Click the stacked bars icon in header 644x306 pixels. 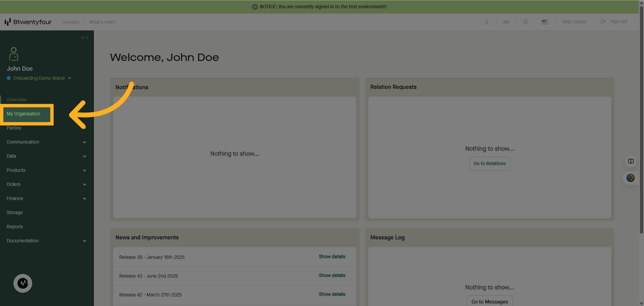[506, 22]
